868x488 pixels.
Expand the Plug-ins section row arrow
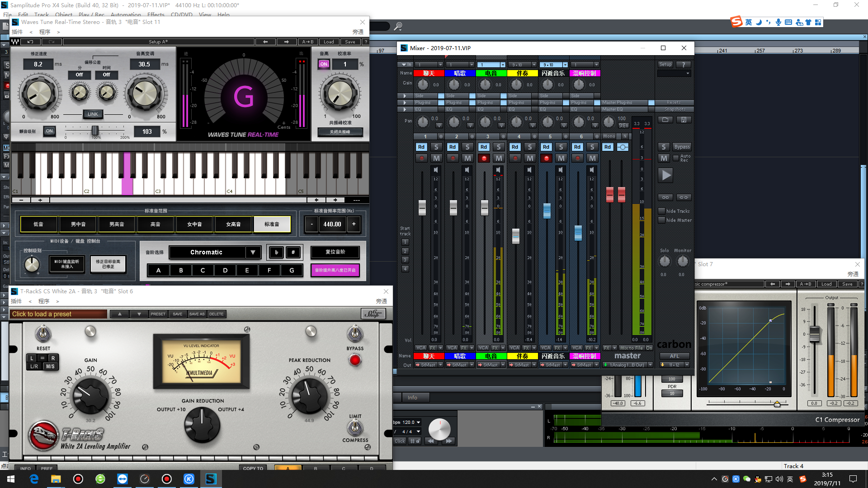405,103
